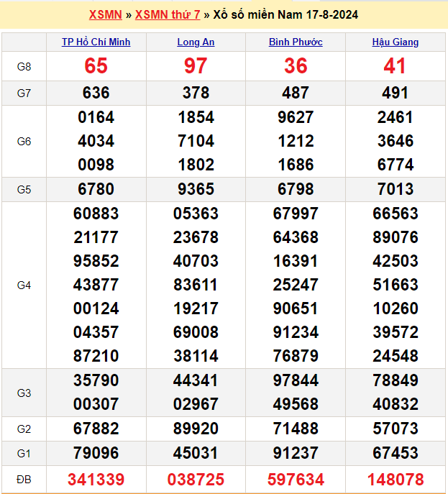Viewport: 448px width, 494px height.
Task: Select Hậu Giang special prize 148078
Action: click(395, 479)
